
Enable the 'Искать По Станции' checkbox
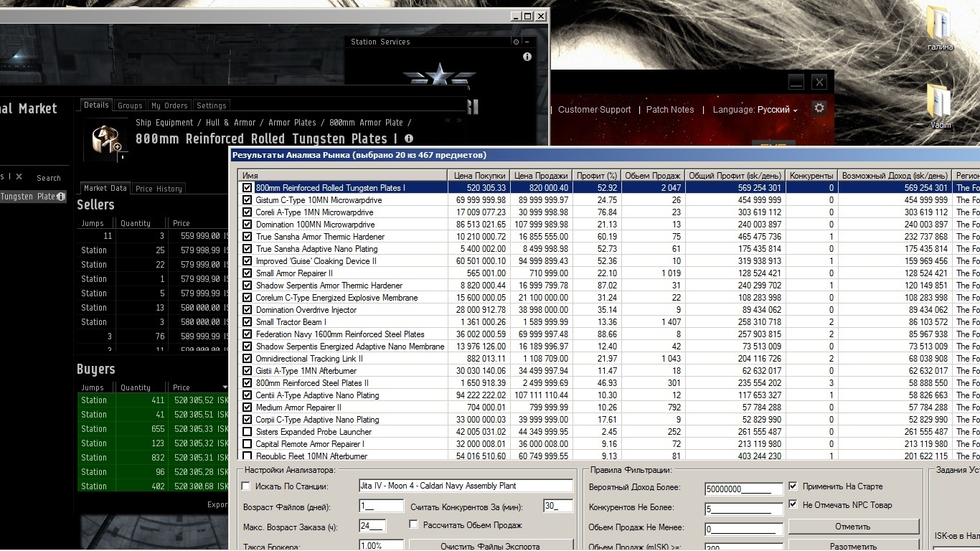pyautogui.click(x=246, y=486)
